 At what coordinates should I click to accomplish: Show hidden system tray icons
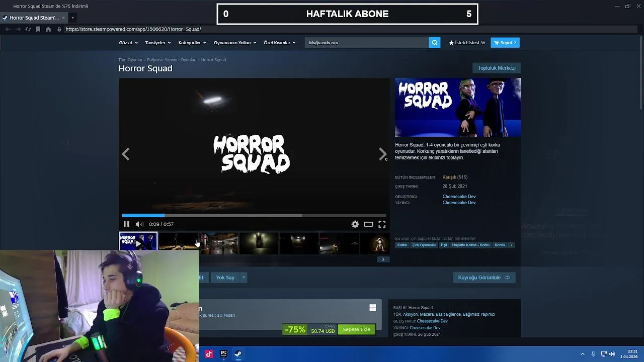click(583, 354)
